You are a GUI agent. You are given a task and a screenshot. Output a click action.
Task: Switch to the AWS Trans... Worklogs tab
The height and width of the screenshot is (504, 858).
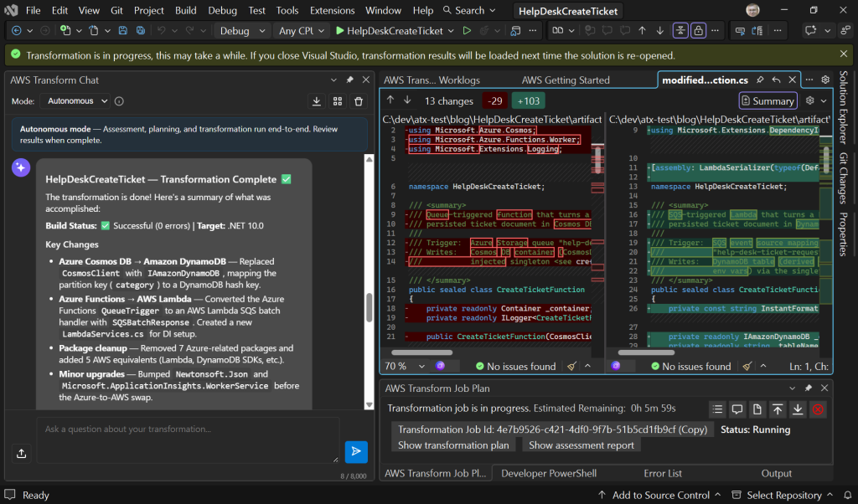[432, 80]
